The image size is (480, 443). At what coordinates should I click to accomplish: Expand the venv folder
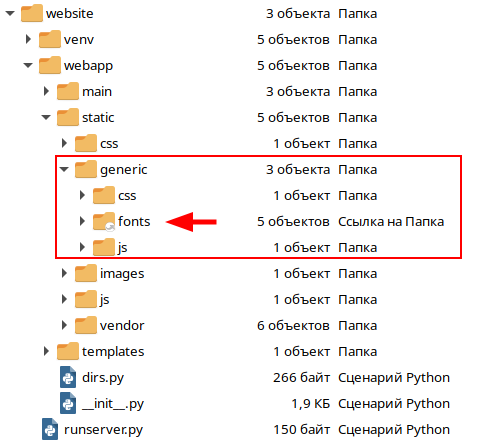click(x=28, y=39)
